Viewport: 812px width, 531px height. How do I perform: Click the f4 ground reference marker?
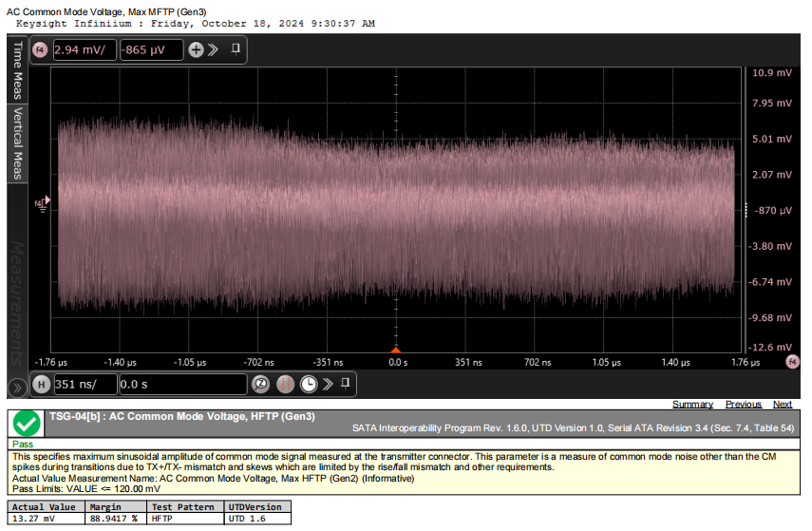point(43,203)
